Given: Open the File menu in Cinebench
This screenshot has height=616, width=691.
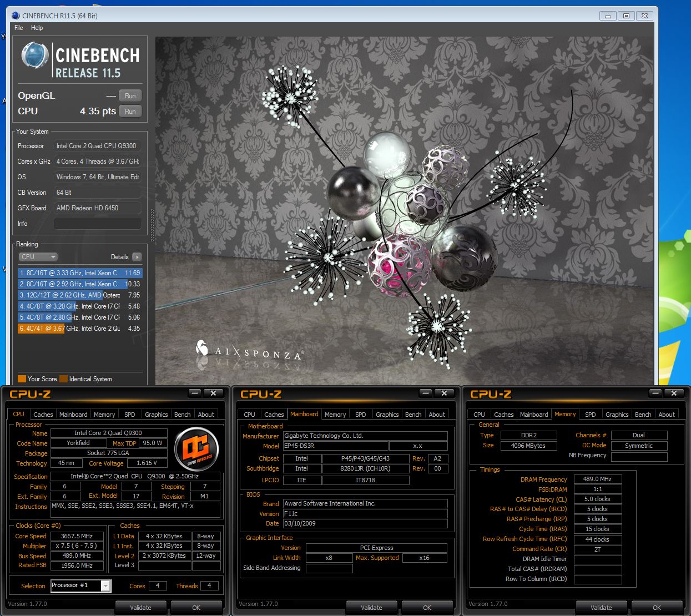Looking at the screenshot, I should click(19, 28).
